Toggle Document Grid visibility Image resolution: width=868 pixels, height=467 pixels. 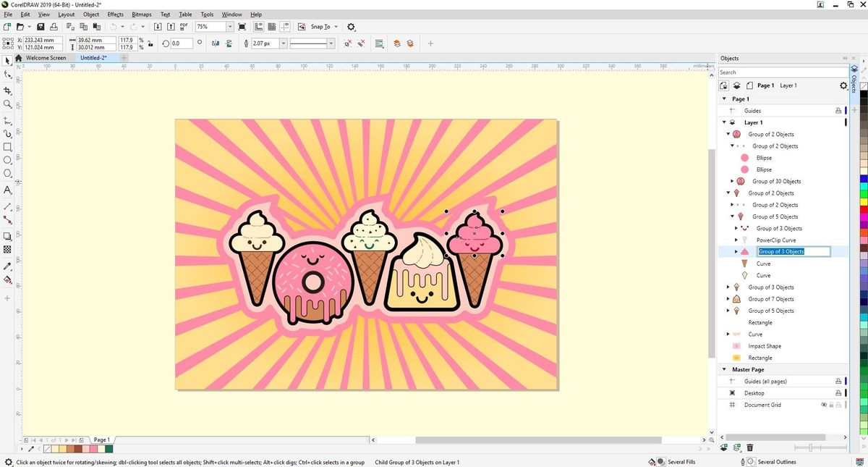point(824,405)
